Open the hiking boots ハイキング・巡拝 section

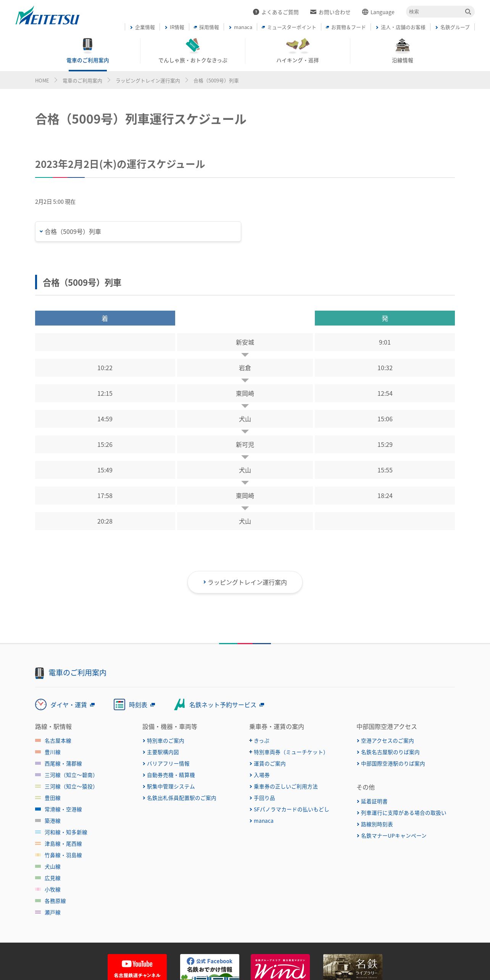(x=298, y=51)
